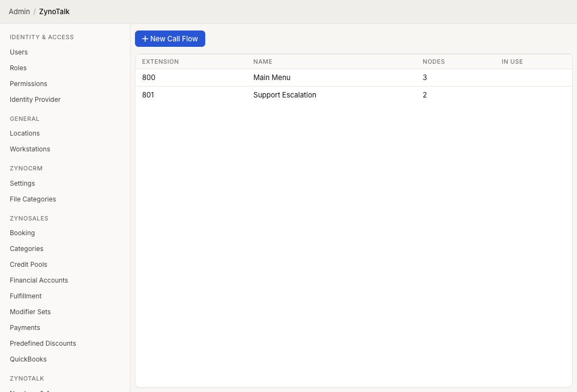
Task: Open Categories under ZynoSales
Action: point(27,249)
